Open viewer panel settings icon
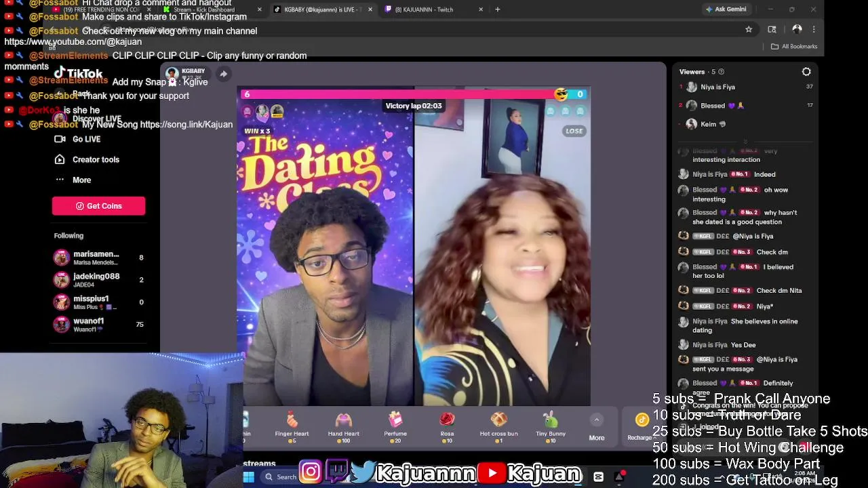868x488 pixels. (x=806, y=71)
